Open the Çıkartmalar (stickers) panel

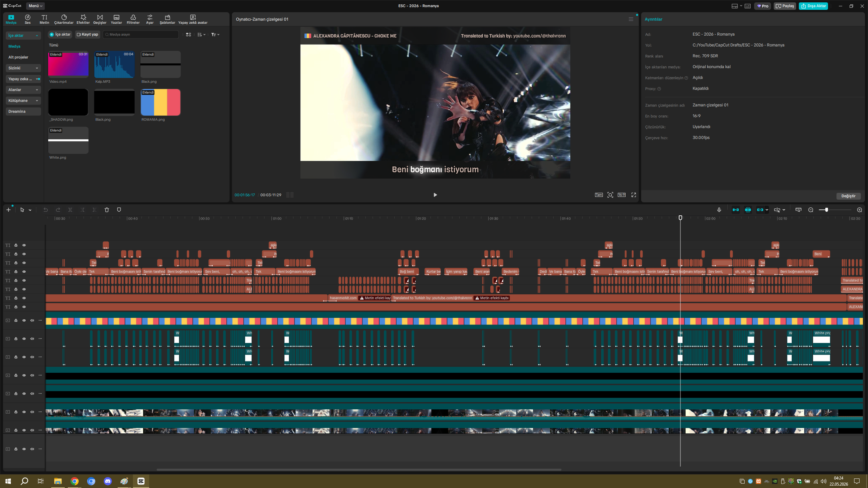tap(63, 19)
